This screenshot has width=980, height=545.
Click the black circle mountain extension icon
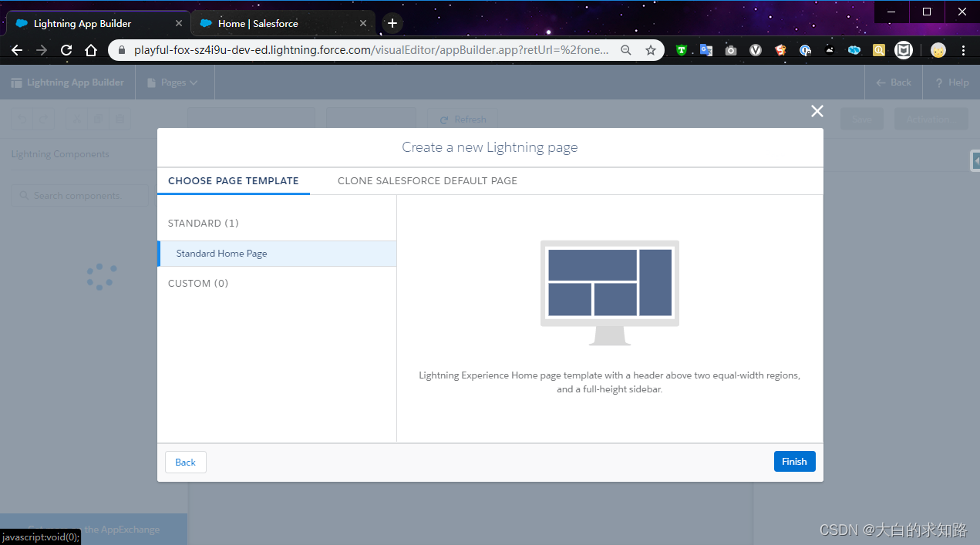pos(830,50)
